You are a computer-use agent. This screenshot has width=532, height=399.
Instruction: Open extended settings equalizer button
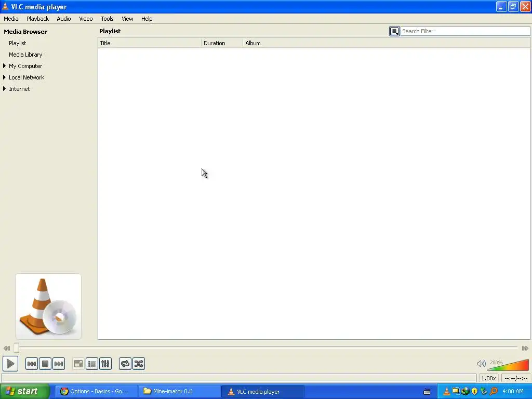coord(105,364)
